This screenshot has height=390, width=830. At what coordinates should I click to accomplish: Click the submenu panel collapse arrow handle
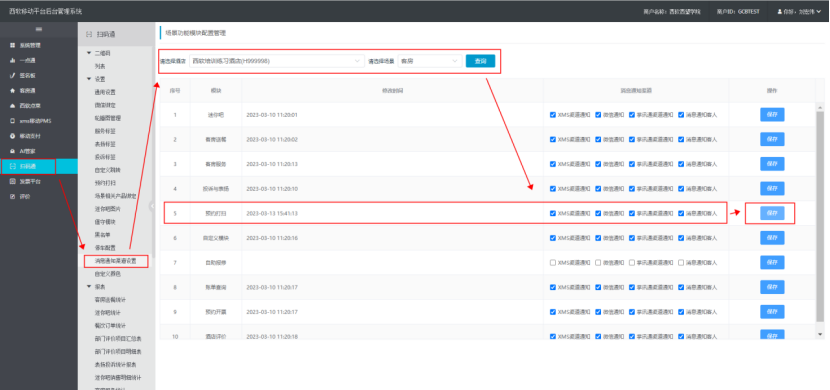(x=152, y=206)
